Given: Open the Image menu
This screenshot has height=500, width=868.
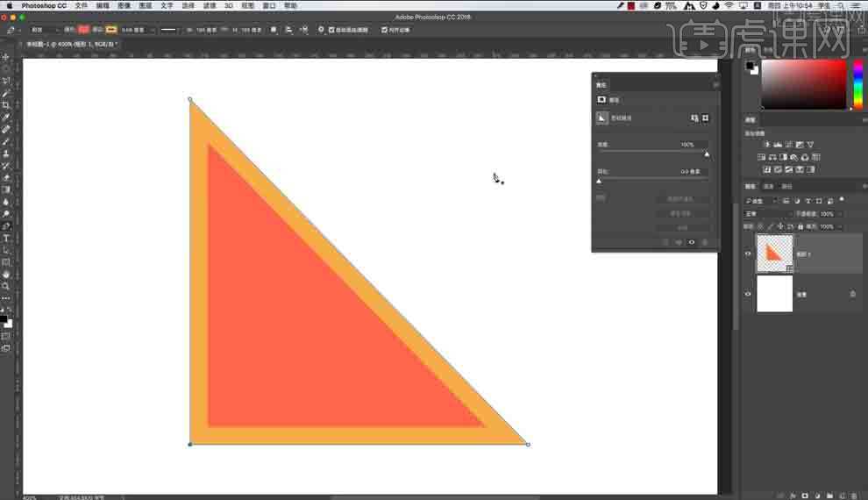Looking at the screenshot, I should coord(124,5).
